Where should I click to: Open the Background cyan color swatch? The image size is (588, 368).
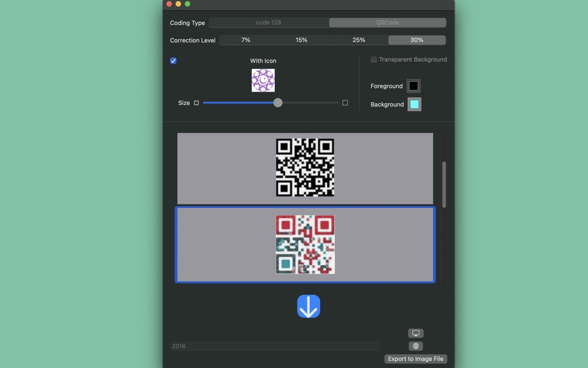[414, 105]
